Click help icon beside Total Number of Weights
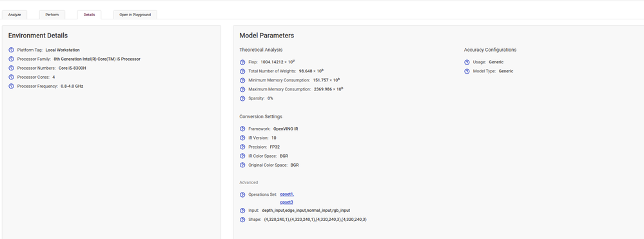The image size is (644, 239). [242, 71]
